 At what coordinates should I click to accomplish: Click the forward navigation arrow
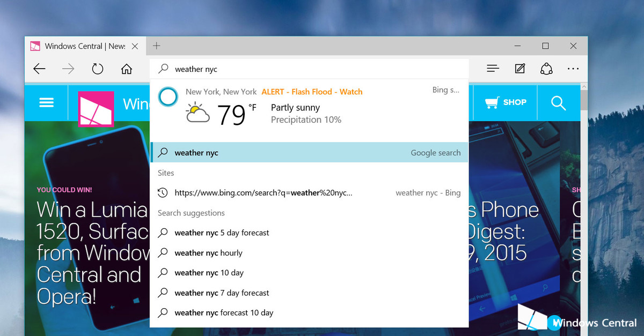click(x=68, y=69)
